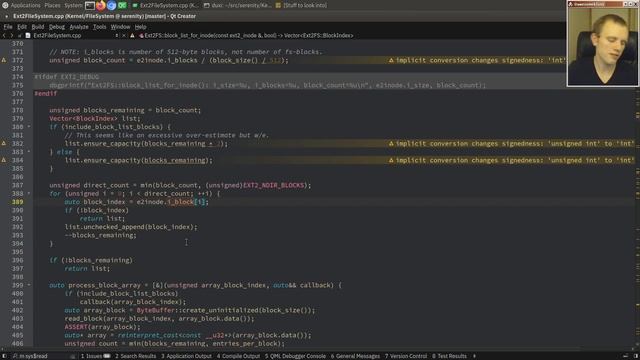Image resolution: width=640 pixels, height=360 pixels.
Task: Go back in editor navigation history
Action: 4,36
